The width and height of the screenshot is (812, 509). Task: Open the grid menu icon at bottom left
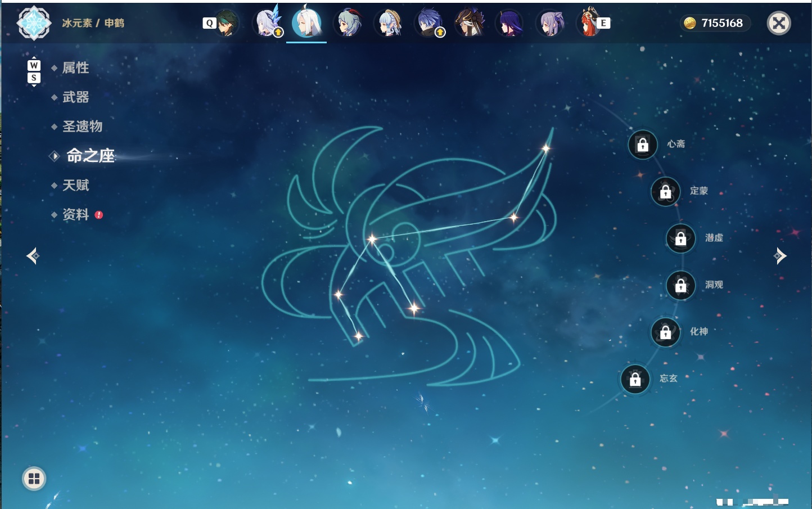tap(34, 479)
